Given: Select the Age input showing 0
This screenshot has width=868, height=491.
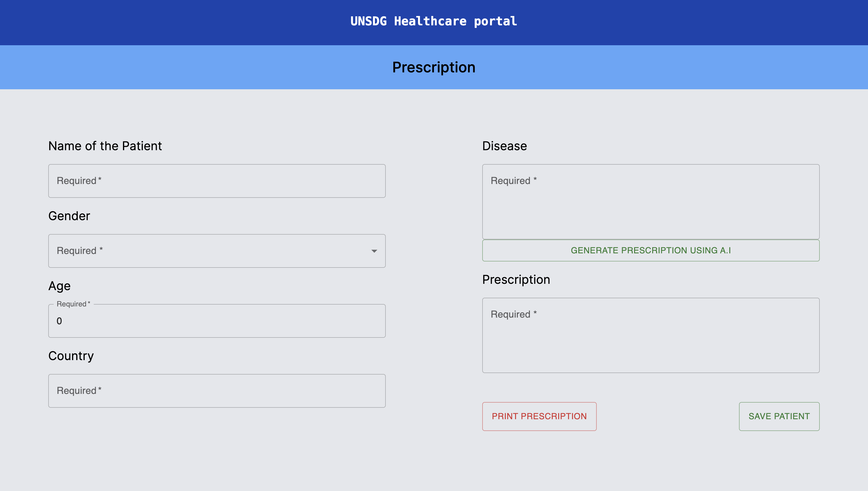Looking at the screenshot, I should (x=217, y=320).
